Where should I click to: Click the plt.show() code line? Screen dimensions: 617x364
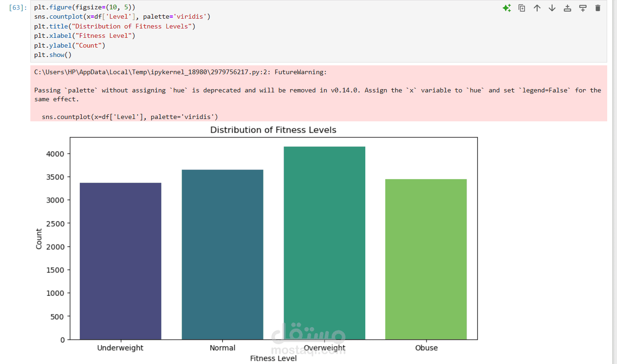pyautogui.click(x=53, y=55)
